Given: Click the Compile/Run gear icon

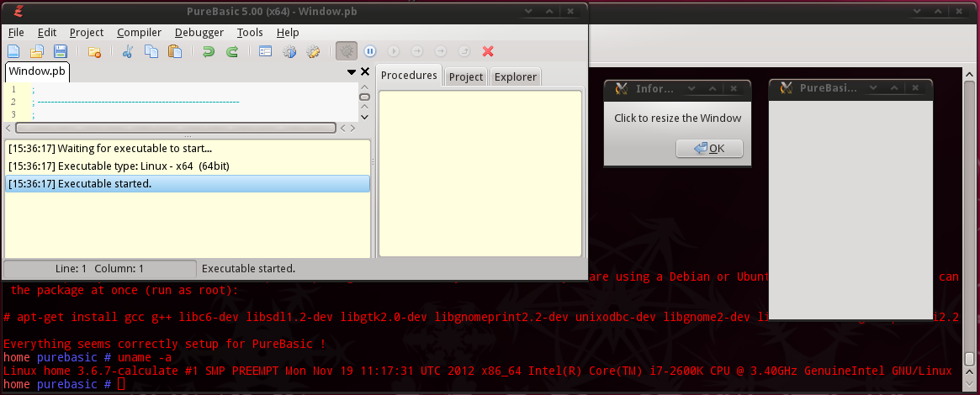Looking at the screenshot, I should (289, 51).
